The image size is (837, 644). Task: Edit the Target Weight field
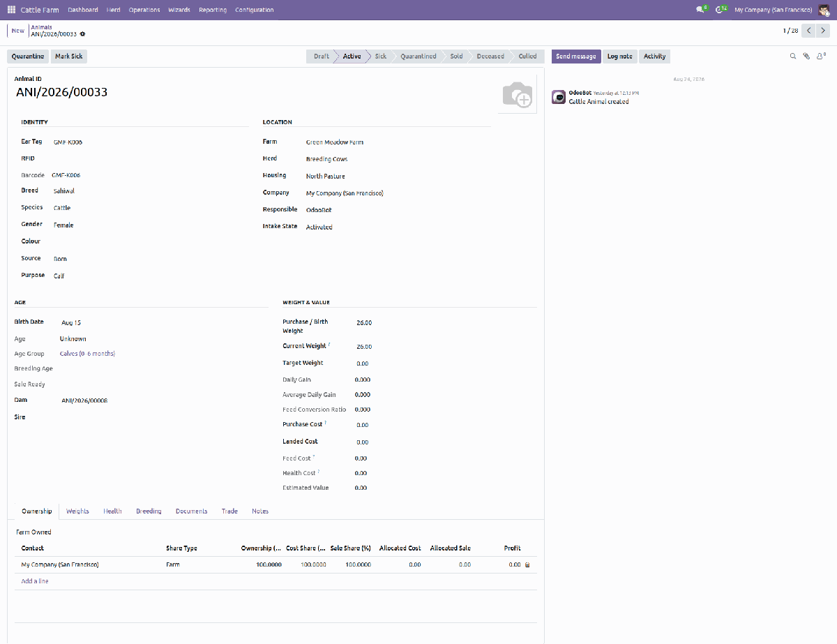coord(445,364)
